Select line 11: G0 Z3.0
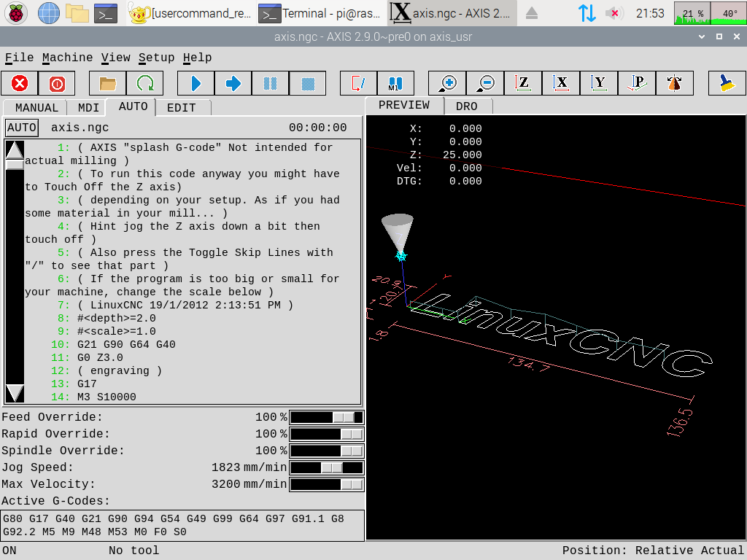Image resolution: width=747 pixels, height=560 pixels. pyautogui.click(x=88, y=357)
